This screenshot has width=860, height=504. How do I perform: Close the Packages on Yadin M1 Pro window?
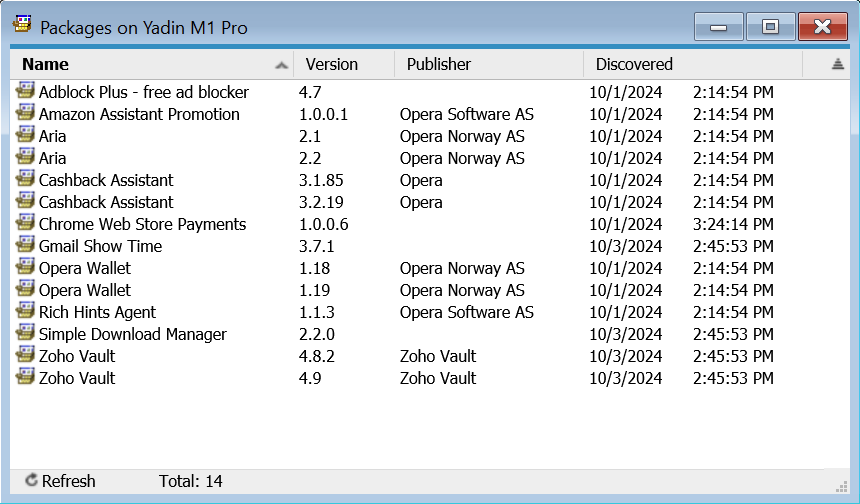click(822, 26)
